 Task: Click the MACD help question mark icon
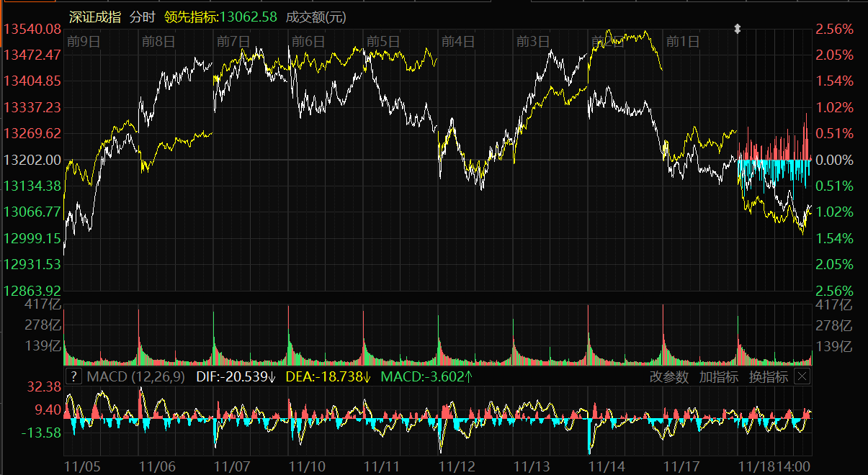[73, 376]
